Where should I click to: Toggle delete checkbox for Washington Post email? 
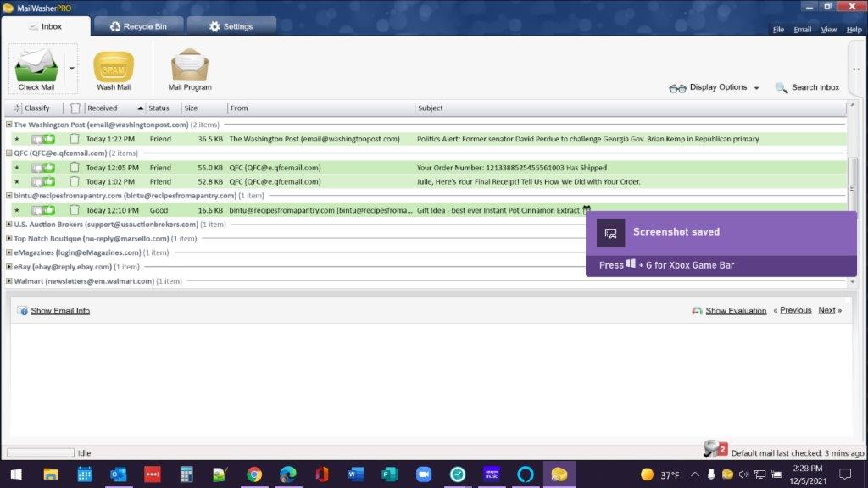coord(75,139)
